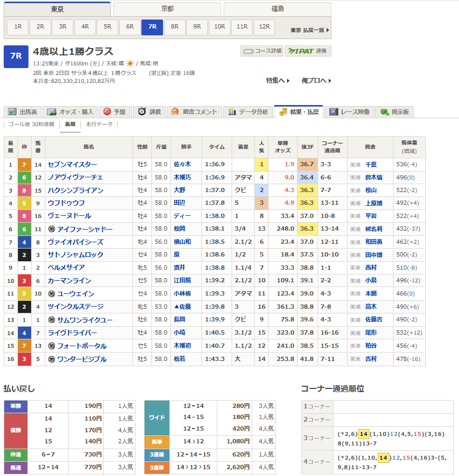Switch to the 京都 racecourse tab

[x=167, y=9]
